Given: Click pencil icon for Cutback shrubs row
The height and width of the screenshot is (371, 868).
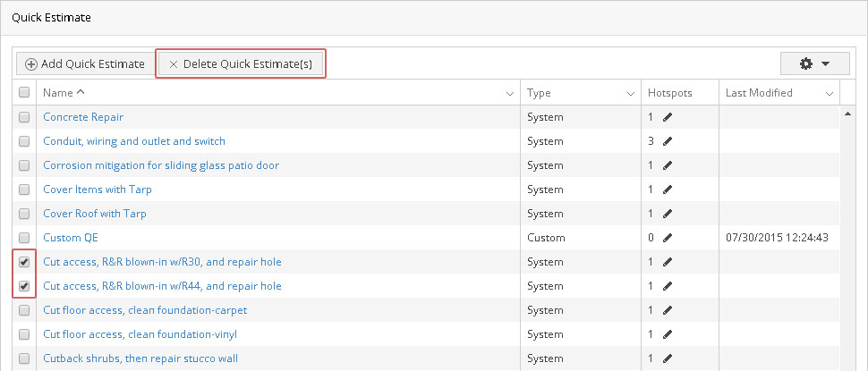Looking at the screenshot, I should pos(667,358).
